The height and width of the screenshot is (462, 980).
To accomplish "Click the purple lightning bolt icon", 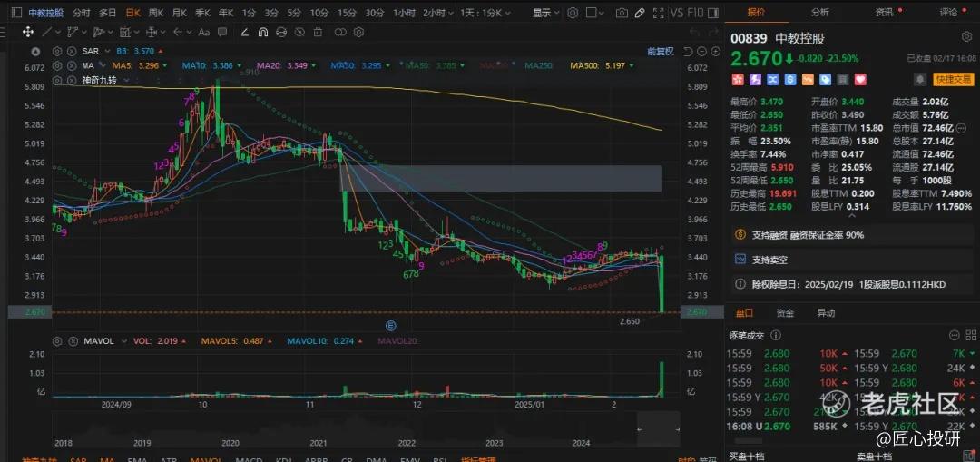I will click(x=754, y=79).
